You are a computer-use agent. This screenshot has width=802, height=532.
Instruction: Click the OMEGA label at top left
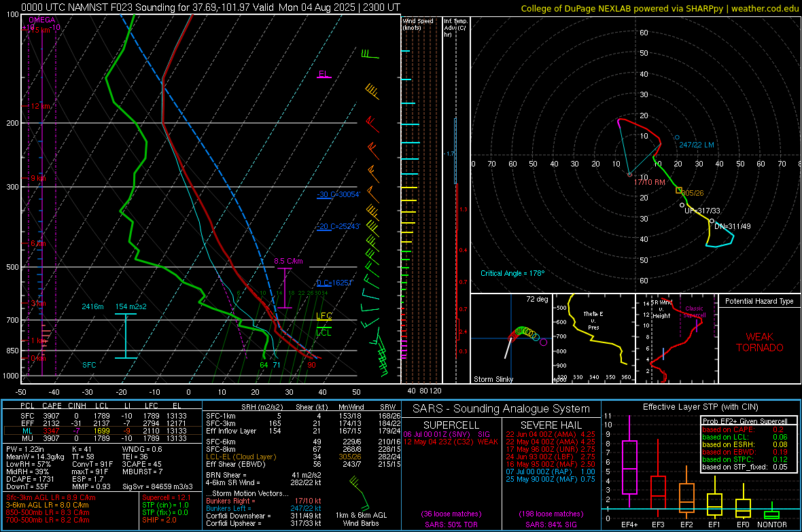click(x=42, y=20)
